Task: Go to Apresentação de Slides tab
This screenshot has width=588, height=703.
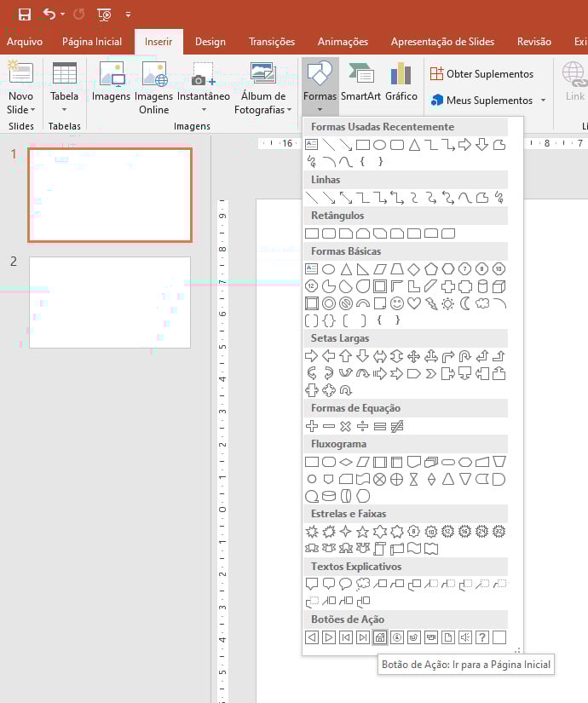Action: (x=442, y=42)
